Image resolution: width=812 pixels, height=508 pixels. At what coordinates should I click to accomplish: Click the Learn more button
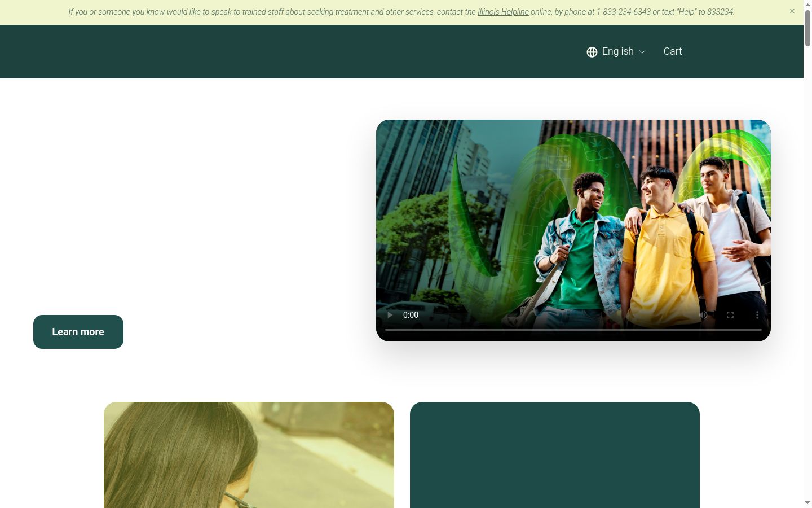[x=78, y=332]
